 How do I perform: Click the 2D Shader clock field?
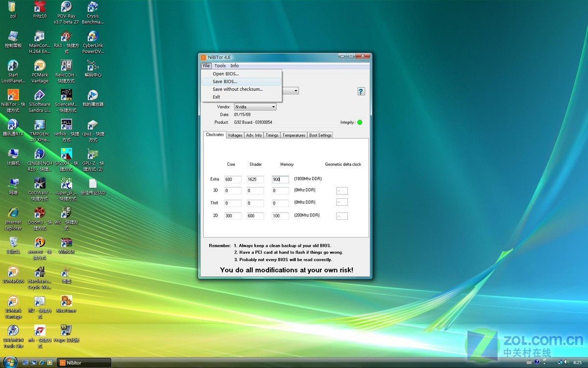tap(255, 216)
